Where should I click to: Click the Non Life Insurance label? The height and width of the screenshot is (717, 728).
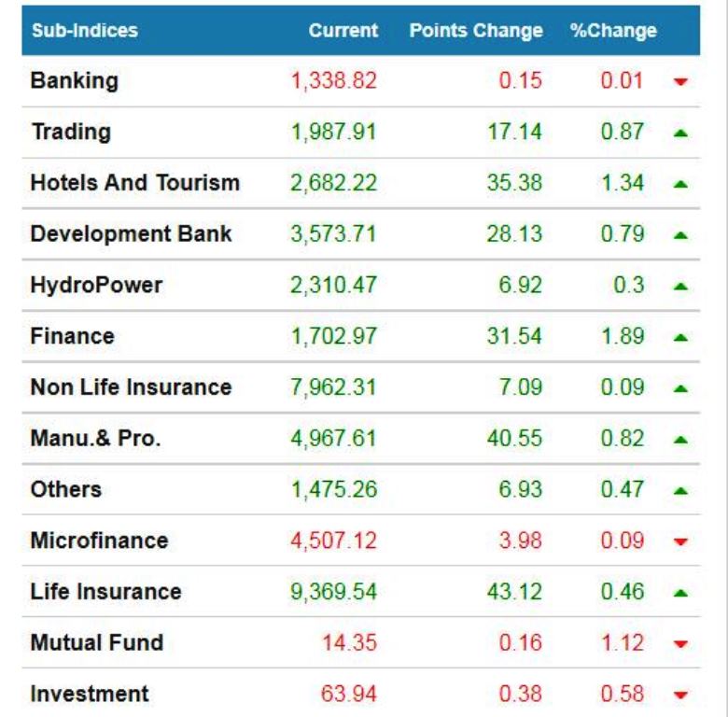click(131, 387)
